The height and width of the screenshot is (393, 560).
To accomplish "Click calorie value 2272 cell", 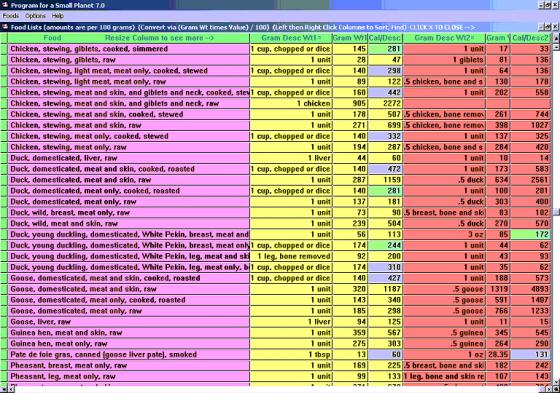I will pyautogui.click(x=385, y=104).
